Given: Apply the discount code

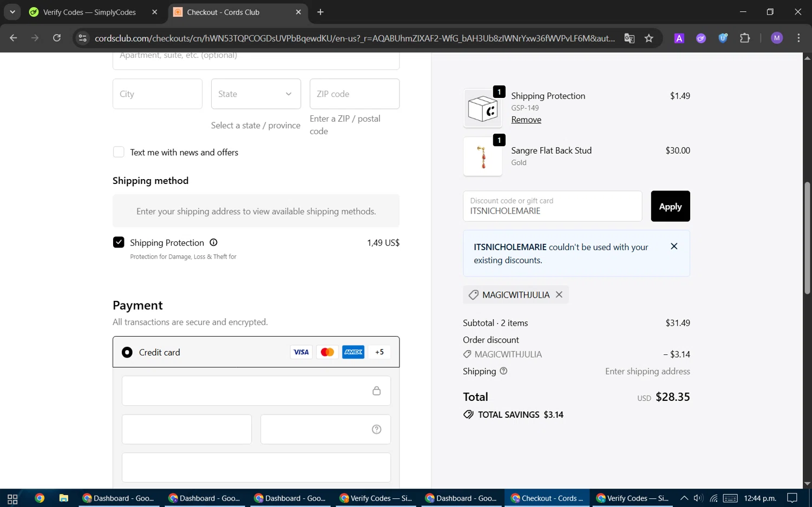Looking at the screenshot, I should [x=670, y=206].
